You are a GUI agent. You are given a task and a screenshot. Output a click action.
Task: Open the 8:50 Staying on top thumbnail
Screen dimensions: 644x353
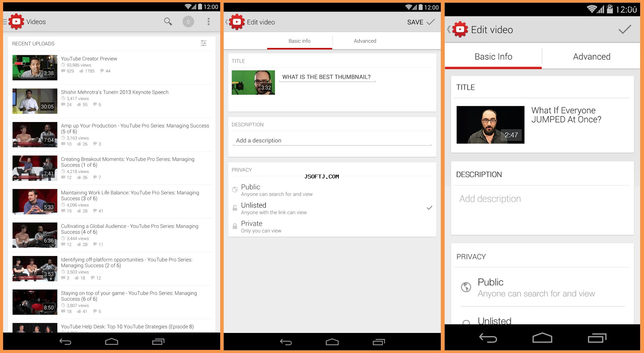coord(35,302)
